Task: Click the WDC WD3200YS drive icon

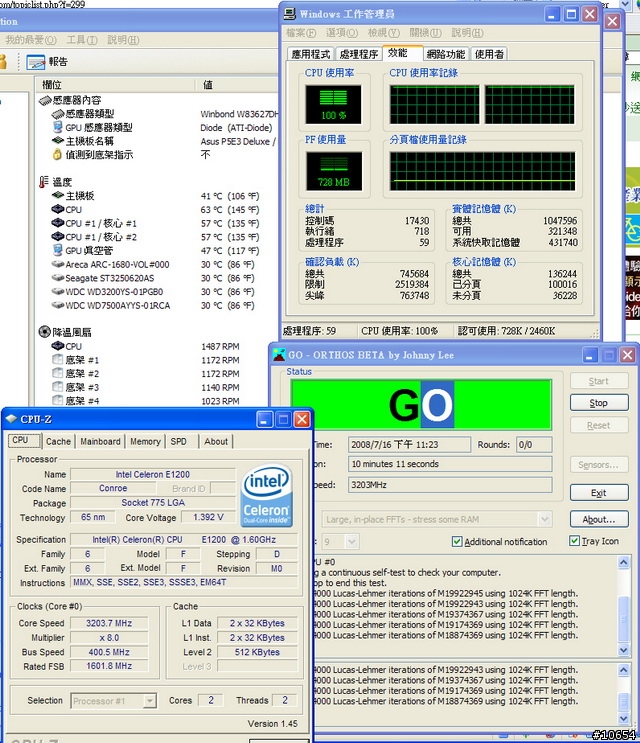Action: [58, 291]
